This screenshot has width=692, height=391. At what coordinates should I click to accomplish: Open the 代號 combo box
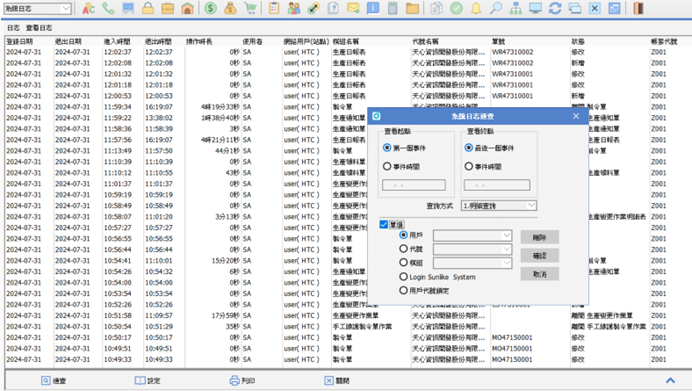tap(507, 249)
